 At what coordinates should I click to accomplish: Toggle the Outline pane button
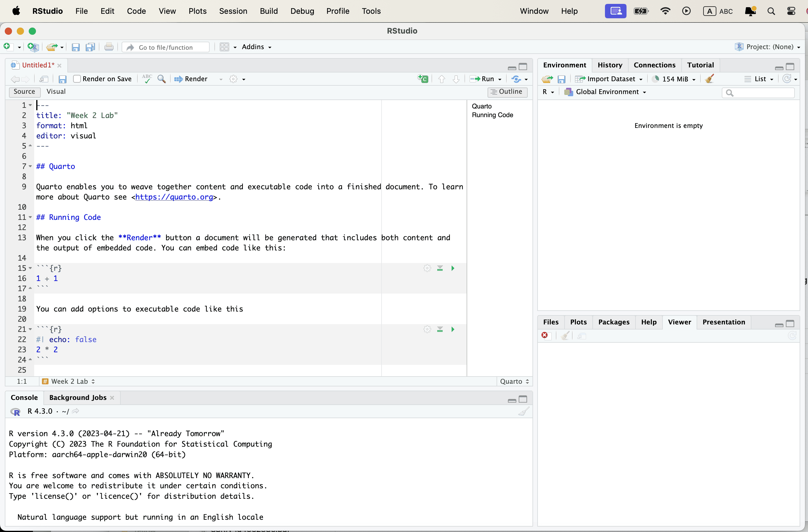coord(507,92)
